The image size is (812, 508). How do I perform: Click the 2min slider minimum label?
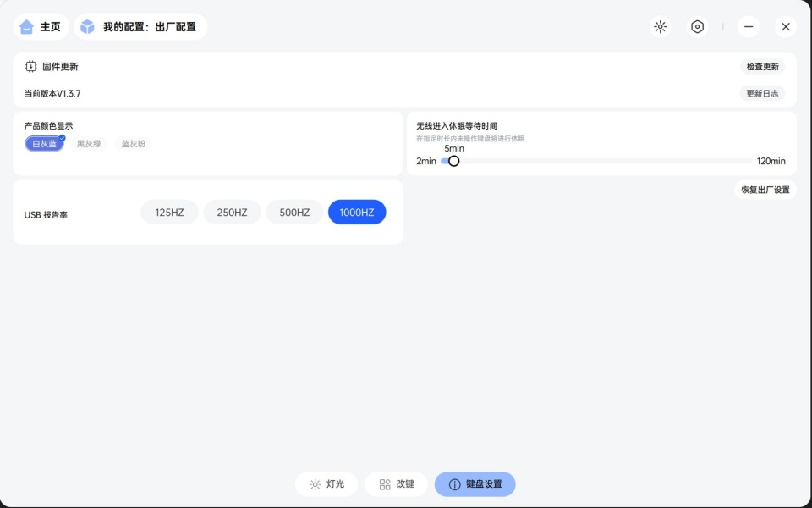[426, 161]
